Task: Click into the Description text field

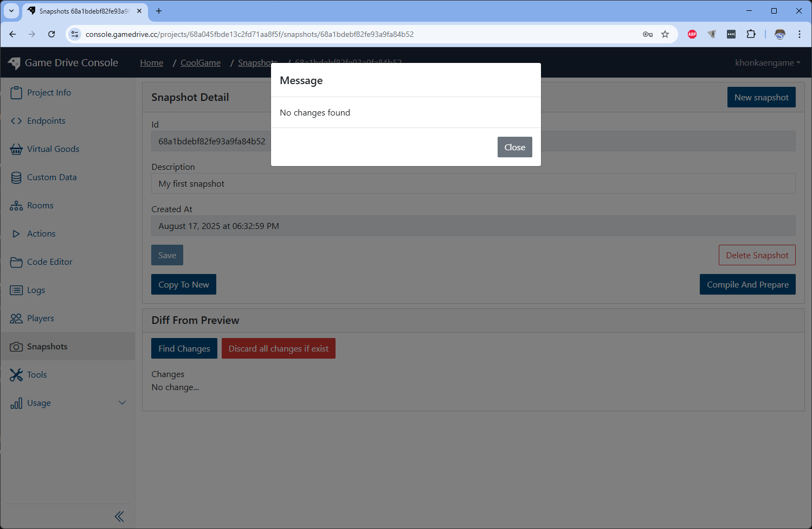Action: click(473, 183)
